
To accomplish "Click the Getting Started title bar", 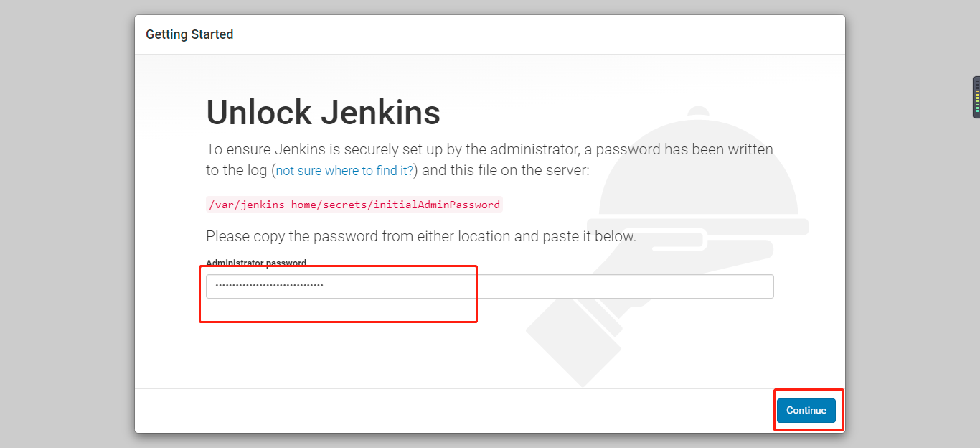I will [x=189, y=34].
